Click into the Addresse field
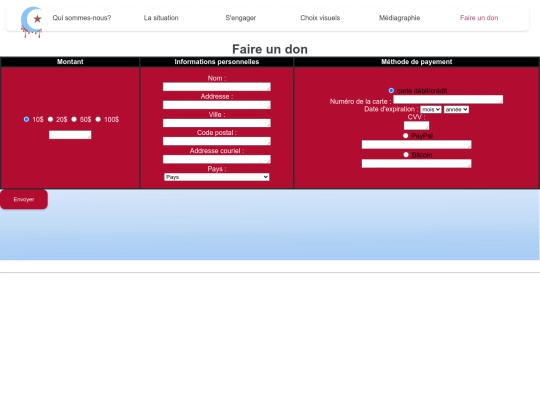540x405 pixels. pos(217,105)
